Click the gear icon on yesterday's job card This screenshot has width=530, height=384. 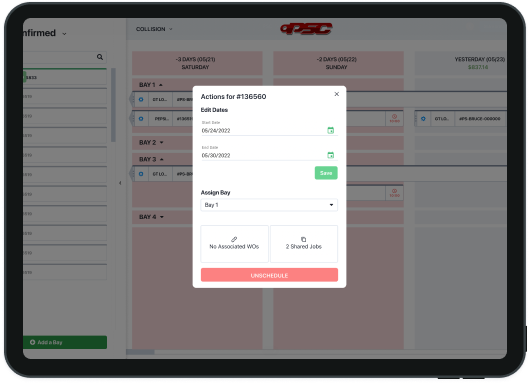pyautogui.click(x=423, y=119)
